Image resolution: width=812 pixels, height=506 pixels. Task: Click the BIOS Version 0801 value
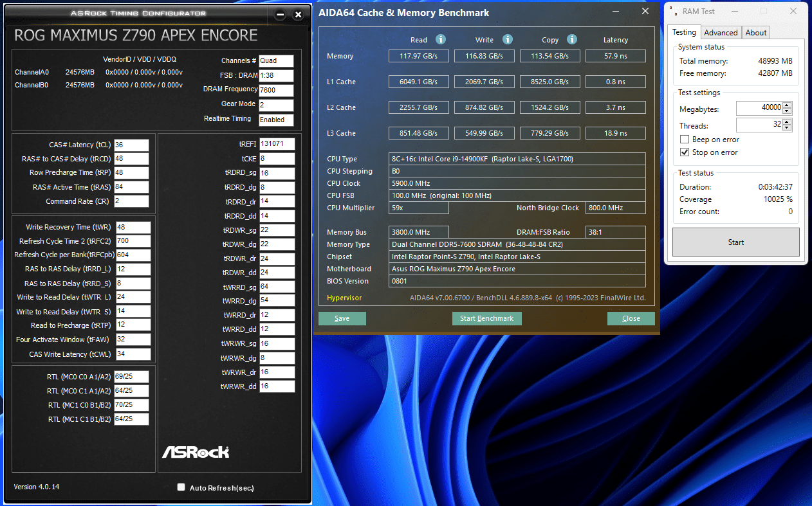[x=517, y=281]
